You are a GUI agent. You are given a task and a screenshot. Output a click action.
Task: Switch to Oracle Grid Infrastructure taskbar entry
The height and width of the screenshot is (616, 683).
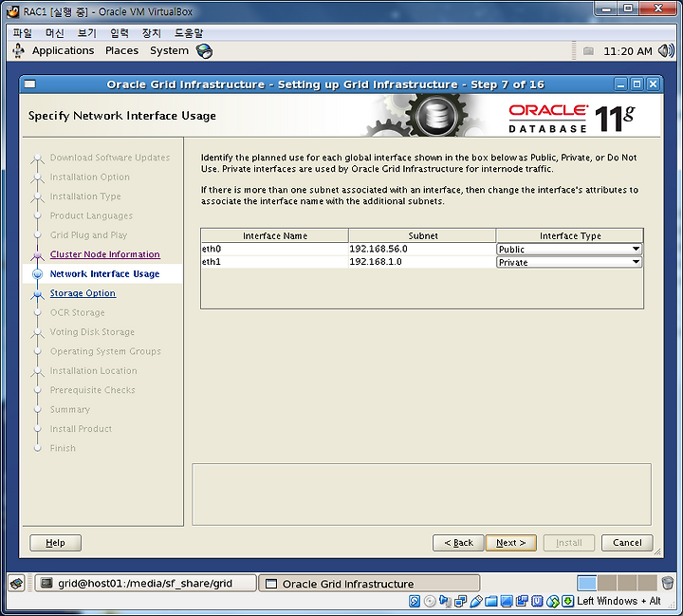[x=369, y=584]
